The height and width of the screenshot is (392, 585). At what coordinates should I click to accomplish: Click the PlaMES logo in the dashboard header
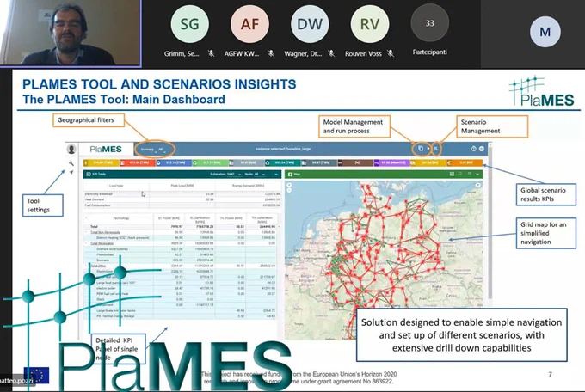(x=106, y=150)
